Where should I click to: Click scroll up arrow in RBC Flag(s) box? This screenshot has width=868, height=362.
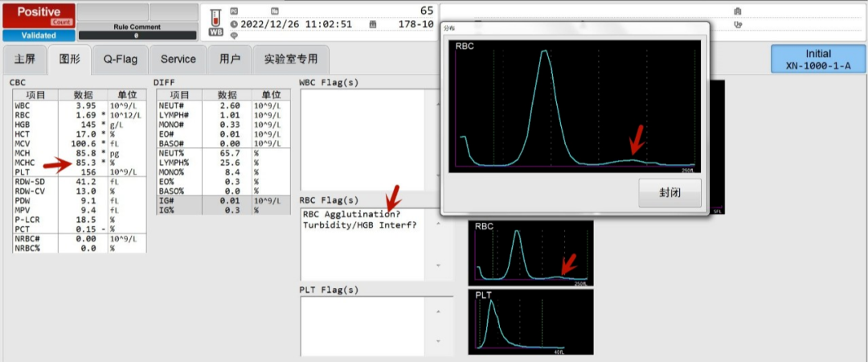[x=439, y=224]
